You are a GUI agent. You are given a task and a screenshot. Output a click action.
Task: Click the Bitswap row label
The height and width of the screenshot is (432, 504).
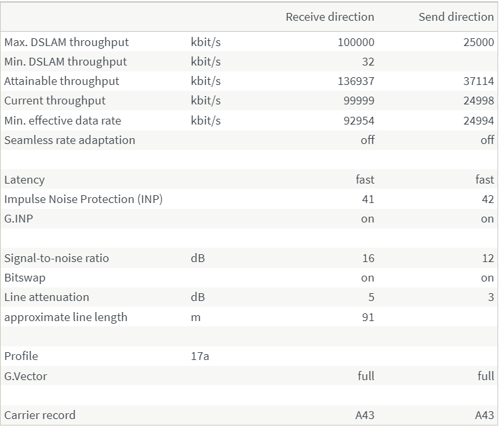(x=25, y=278)
